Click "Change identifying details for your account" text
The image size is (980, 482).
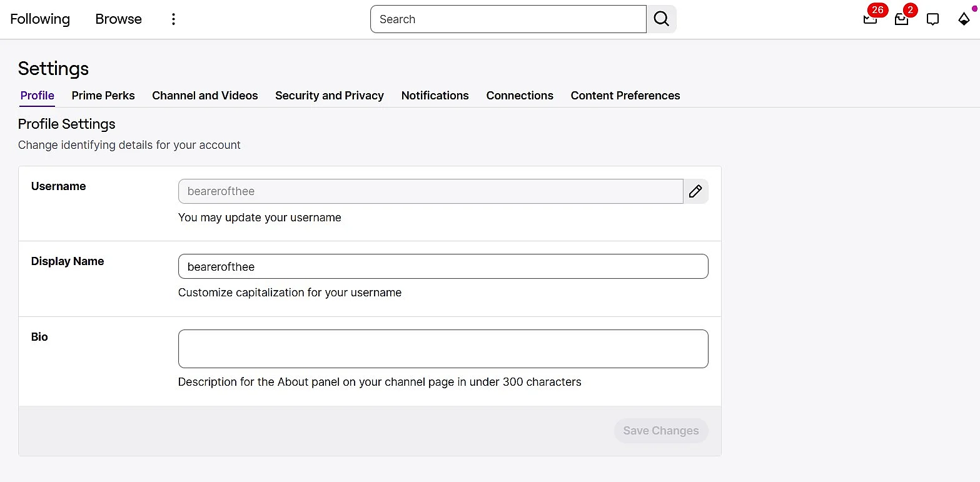[x=129, y=145]
